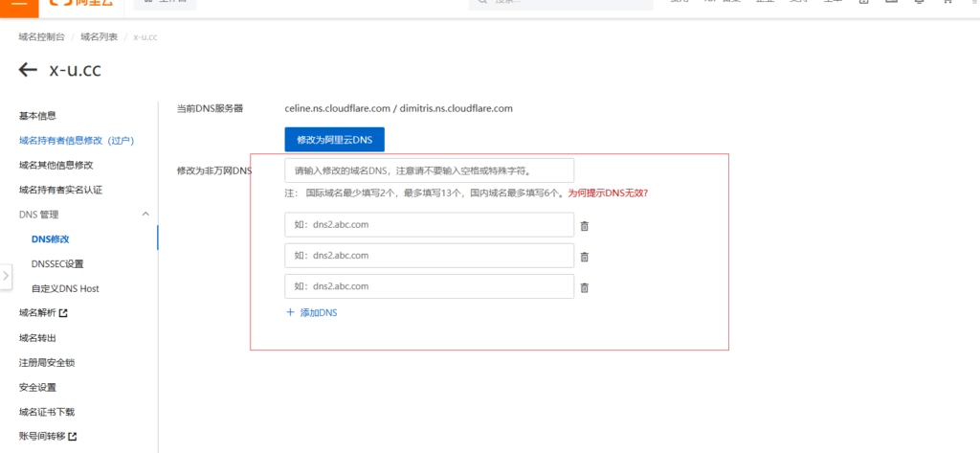This screenshot has width=980, height=453.
Task: Open DNSSEC设置 sidebar item
Action: (57, 264)
